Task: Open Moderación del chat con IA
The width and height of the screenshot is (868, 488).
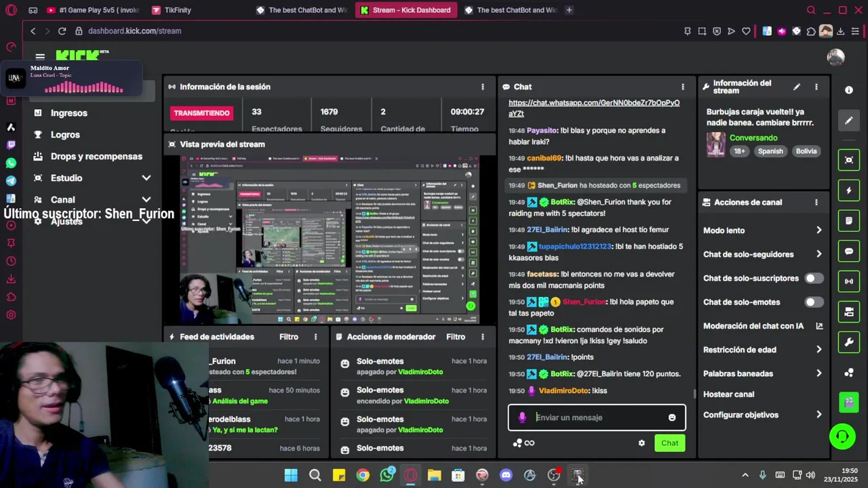Action: [x=763, y=326]
